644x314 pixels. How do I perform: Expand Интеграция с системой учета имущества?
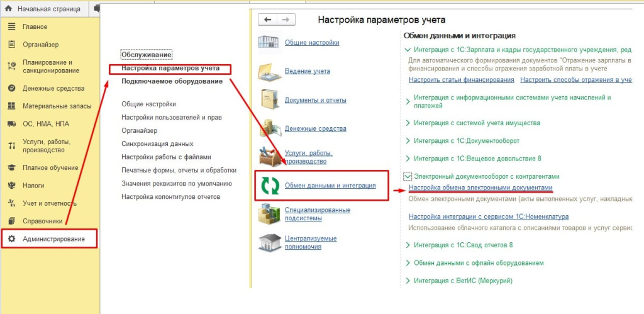408,123
